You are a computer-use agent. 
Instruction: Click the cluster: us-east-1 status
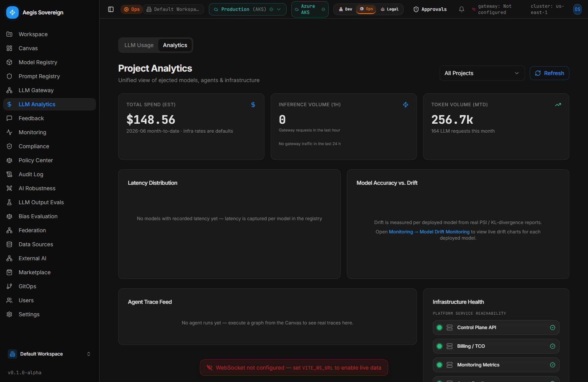[x=547, y=9]
